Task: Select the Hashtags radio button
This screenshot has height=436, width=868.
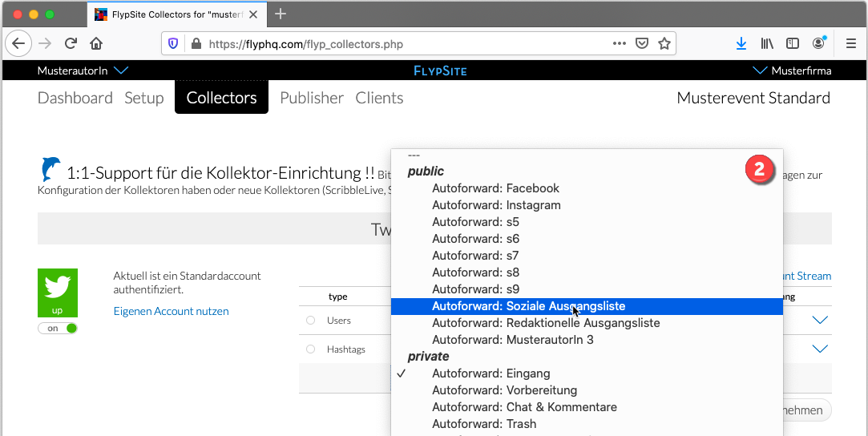Action: 311,349
